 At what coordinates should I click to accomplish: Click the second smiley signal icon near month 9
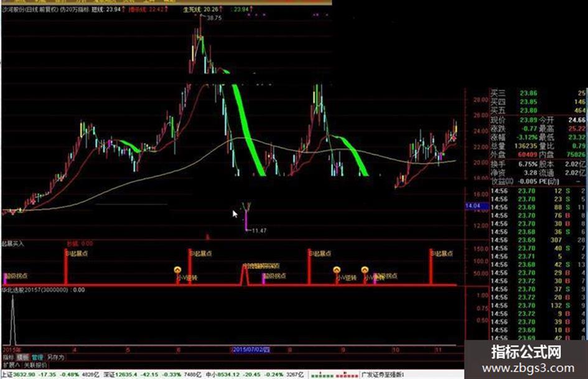[x=337, y=270]
